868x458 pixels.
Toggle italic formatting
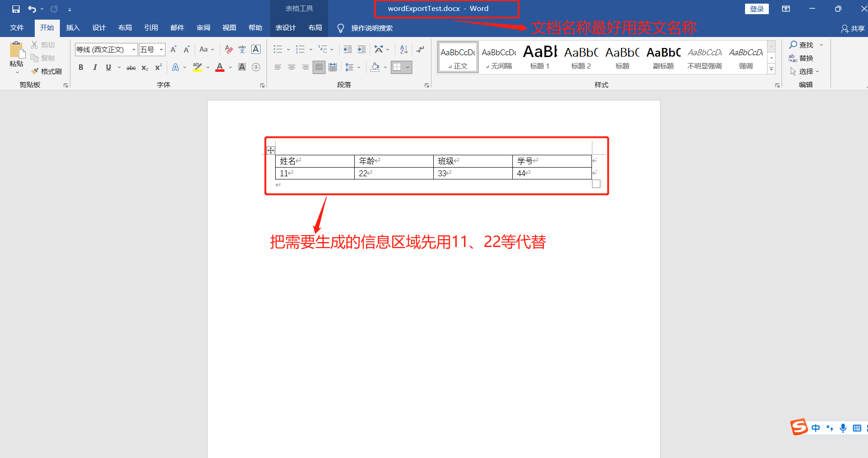pyautogui.click(x=95, y=67)
